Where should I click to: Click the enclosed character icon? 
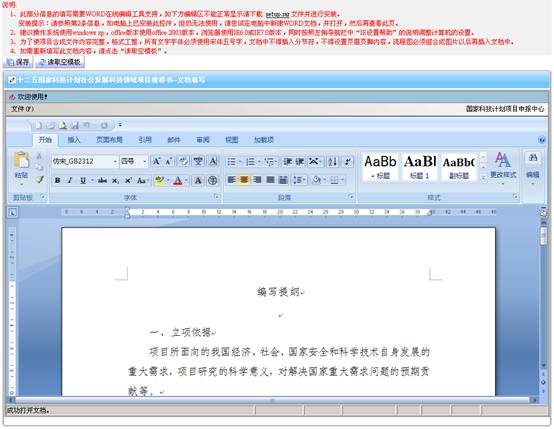coord(212,181)
